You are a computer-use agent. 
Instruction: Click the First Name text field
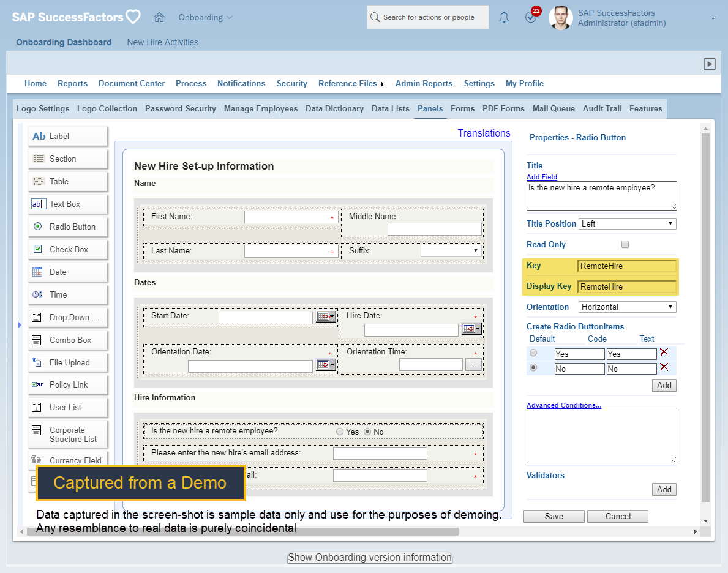(291, 217)
